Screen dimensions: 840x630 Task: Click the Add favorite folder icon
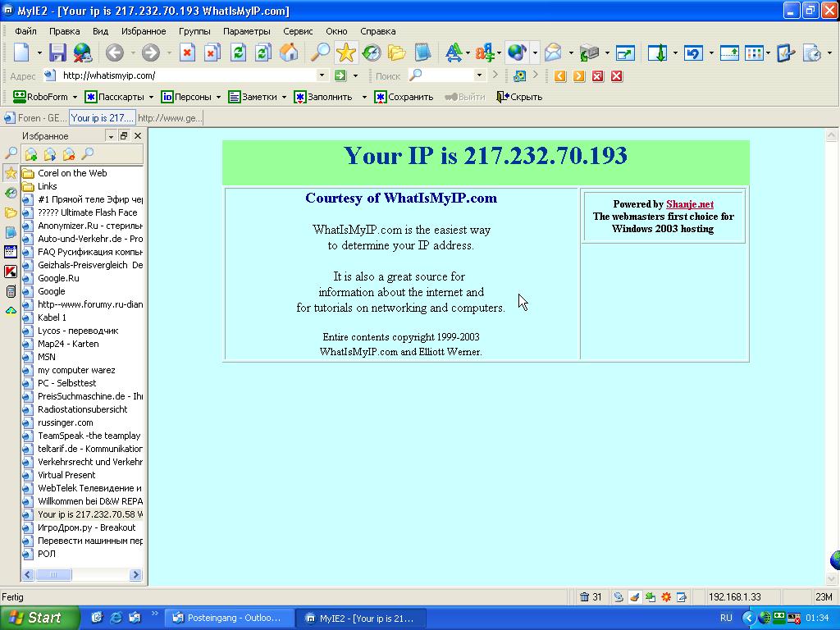point(31,154)
